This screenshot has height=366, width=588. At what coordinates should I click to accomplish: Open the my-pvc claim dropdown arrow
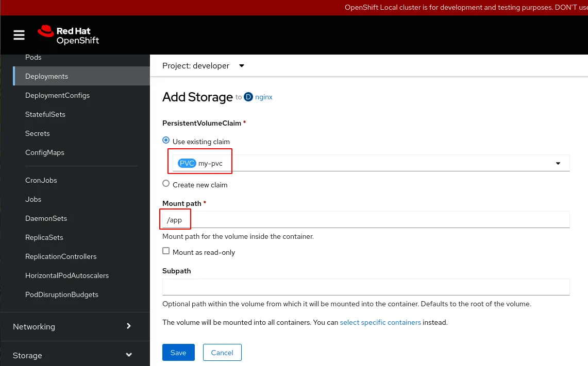(558, 163)
